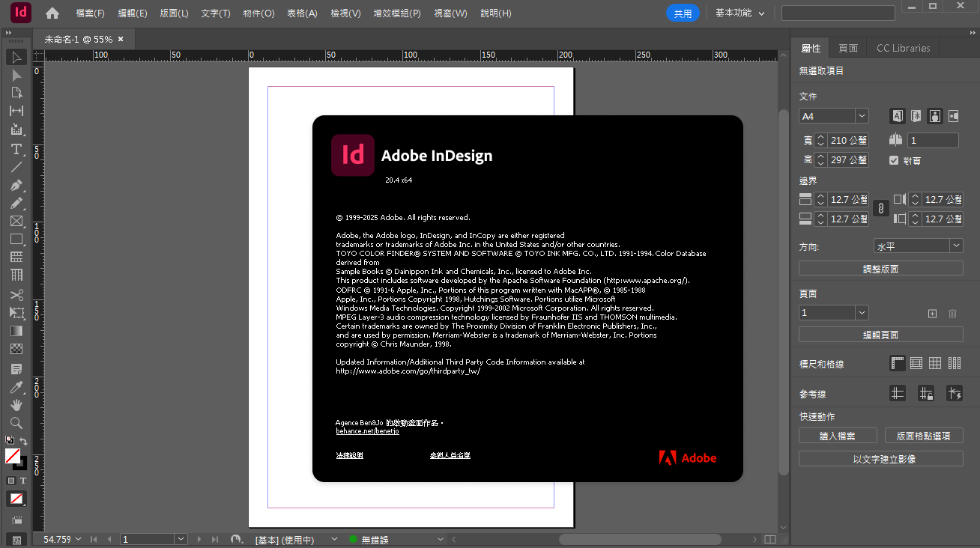
Task: Click the 編輯頁面 button
Action: point(881,335)
